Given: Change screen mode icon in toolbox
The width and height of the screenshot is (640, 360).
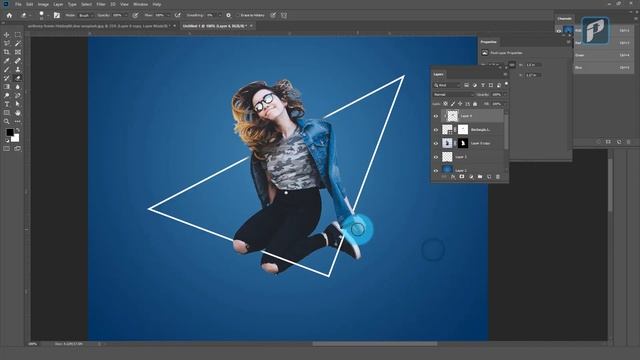Looking at the screenshot, I should (x=18, y=149).
